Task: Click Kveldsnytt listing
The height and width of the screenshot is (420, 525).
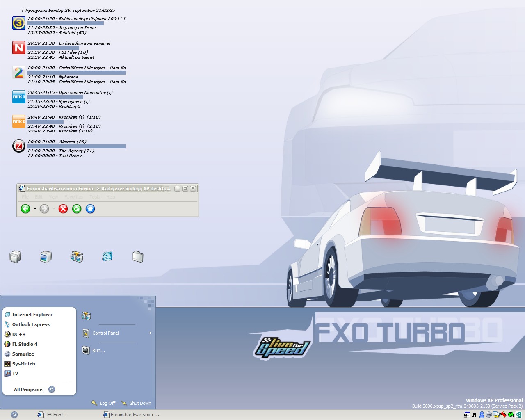Action: [x=54, y=107]
